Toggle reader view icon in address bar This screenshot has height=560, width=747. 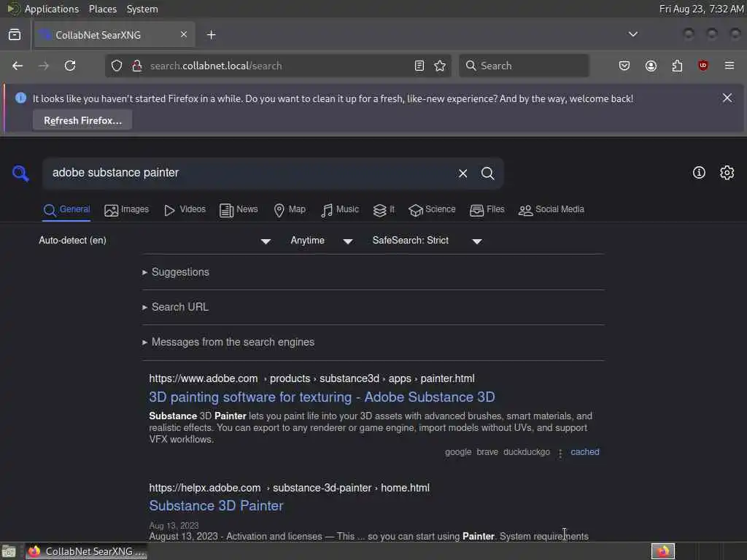click(419, 66)
